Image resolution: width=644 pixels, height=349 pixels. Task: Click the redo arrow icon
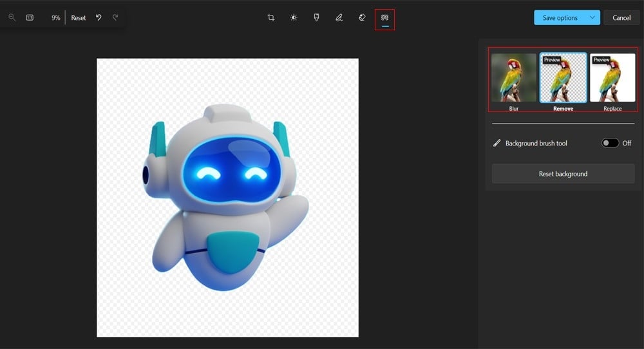pos(115,18)
